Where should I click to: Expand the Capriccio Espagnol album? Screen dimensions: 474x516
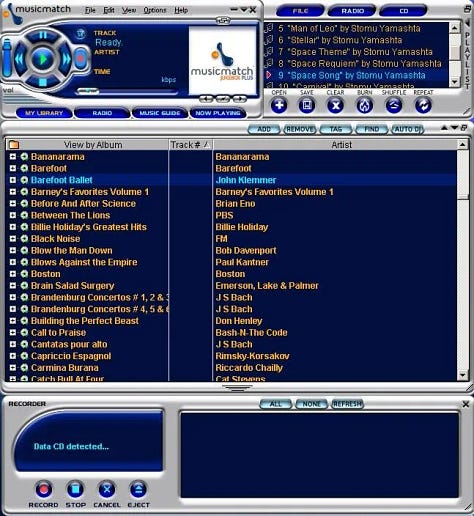coord(13,356)
